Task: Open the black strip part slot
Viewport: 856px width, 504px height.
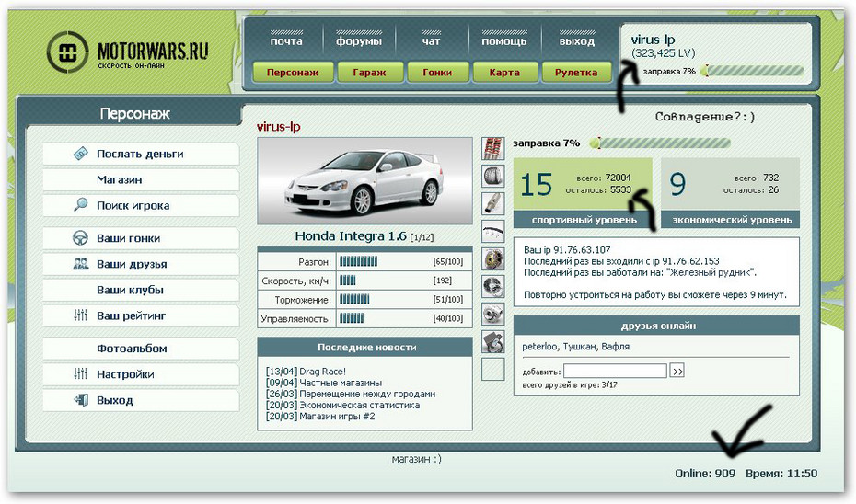Action: (x=493, y=231)
